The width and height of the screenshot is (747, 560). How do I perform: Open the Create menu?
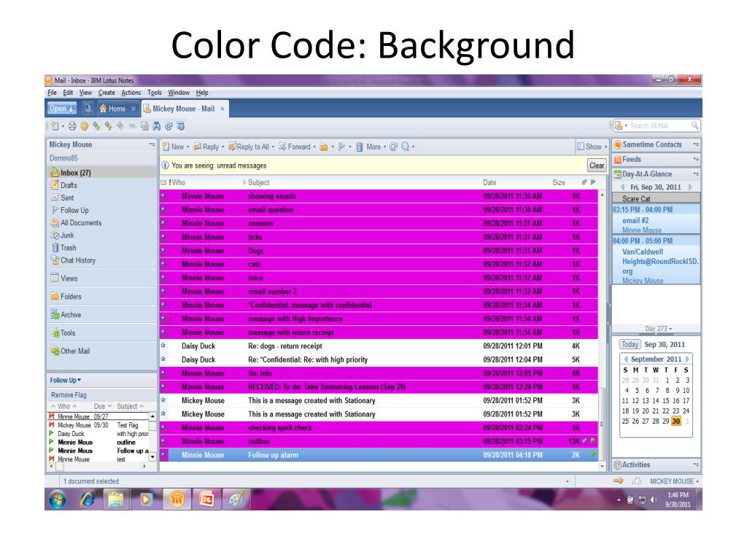(x=107, y=93)
